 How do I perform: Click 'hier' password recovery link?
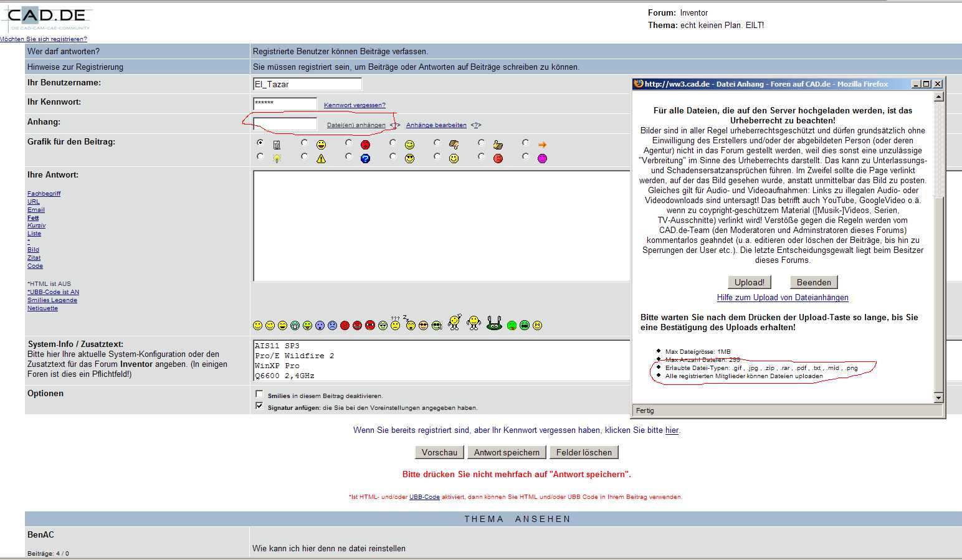(672, 430)
